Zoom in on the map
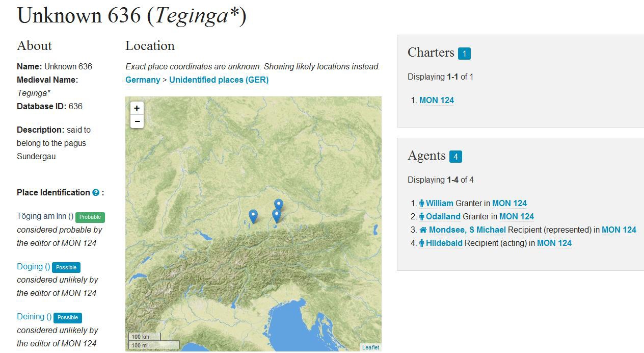 (x=137, y=108)
